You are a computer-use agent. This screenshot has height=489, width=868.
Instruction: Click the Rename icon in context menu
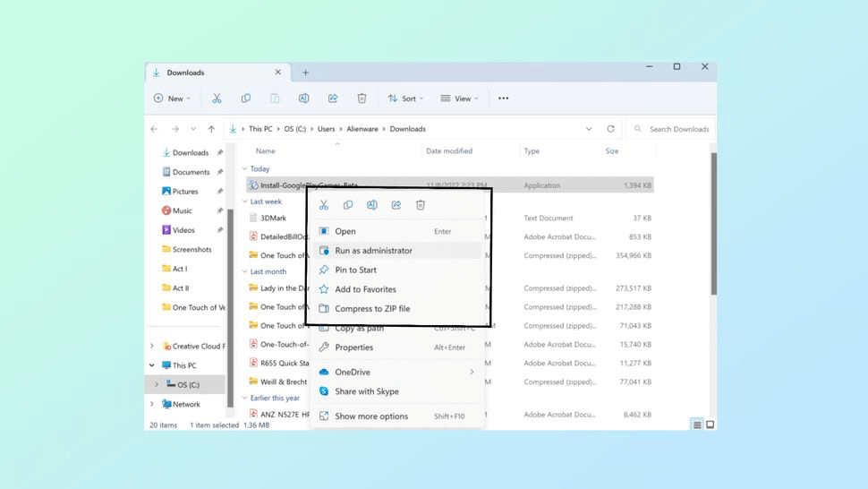click(372, 205)
